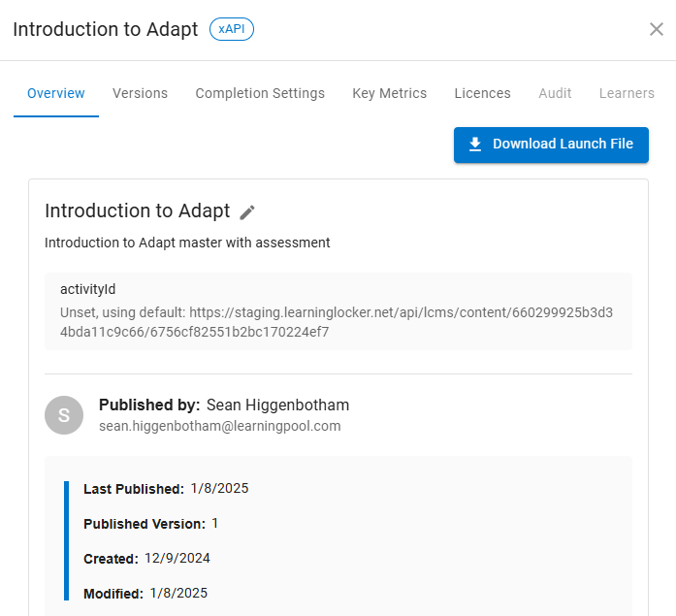Open the Completion Settings tab
Viewport: 676px width, 616px height.
pyautogui.click(x=260, y=94)
